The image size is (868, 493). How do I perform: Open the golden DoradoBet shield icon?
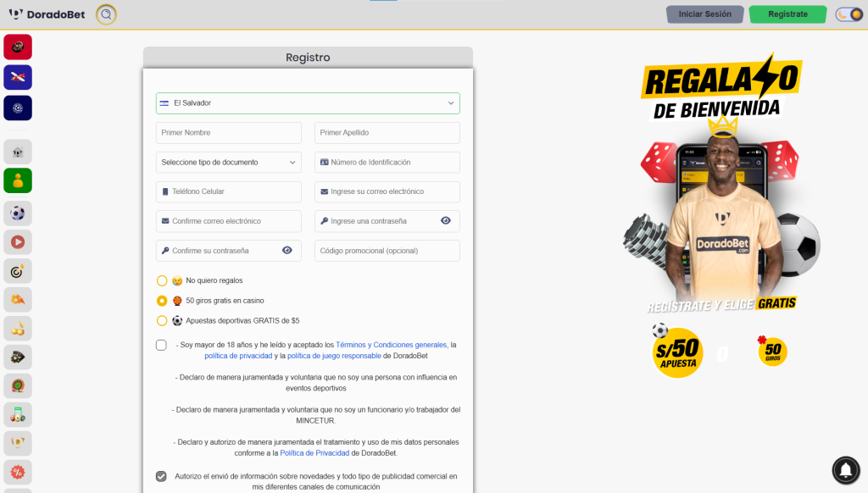pos(18,443)
